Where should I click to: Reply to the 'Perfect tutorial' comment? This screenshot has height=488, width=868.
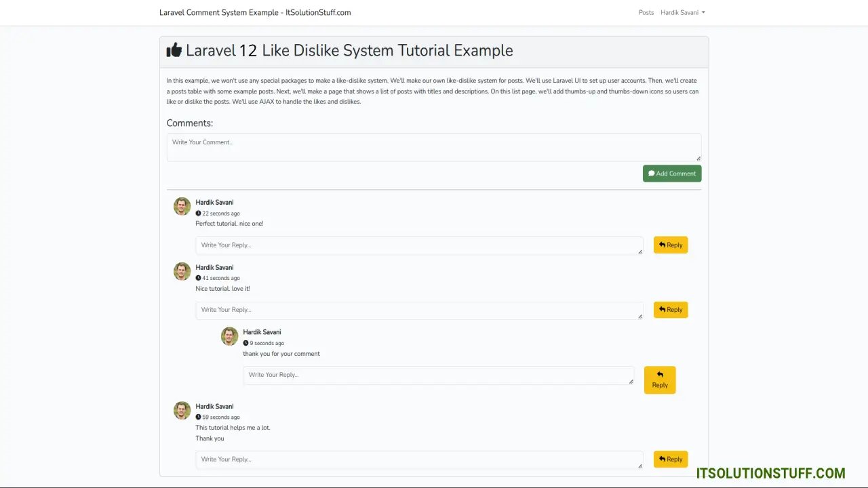point(670,245)
